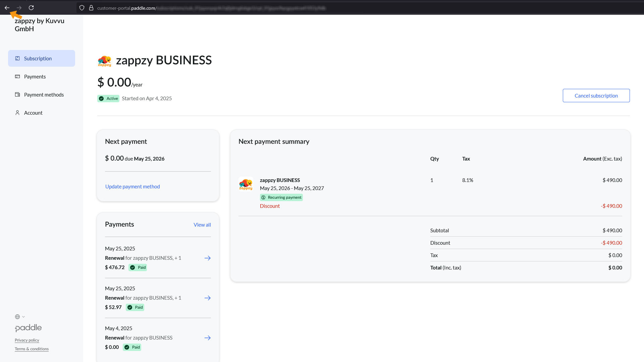Click the browser forward arrow
644x362 pixels.
coord(19,8)
